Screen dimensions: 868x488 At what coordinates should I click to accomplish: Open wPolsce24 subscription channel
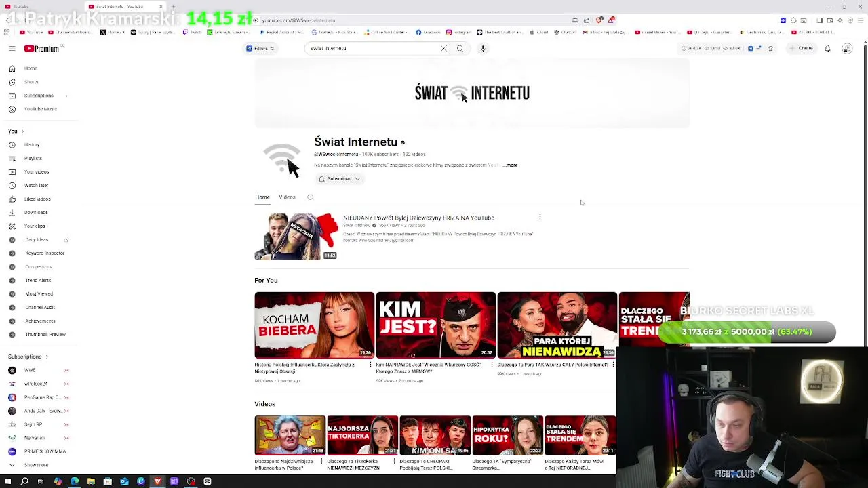tap(36, 384)
